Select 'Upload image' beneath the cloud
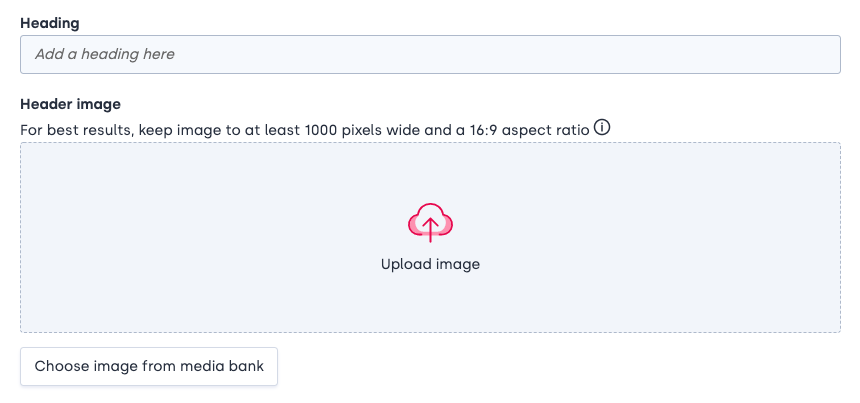The image size is (860, 403). click(431, 264)
